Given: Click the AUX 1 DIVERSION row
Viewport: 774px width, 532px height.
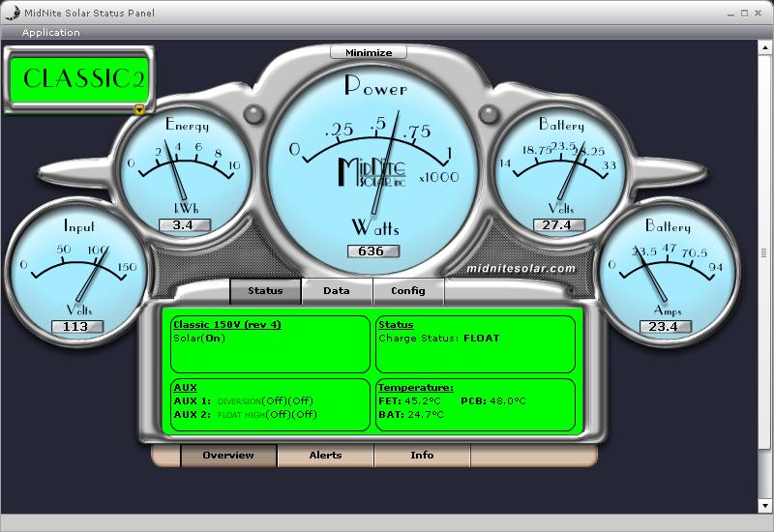Looking at the screenshot, I should [244, 401].
